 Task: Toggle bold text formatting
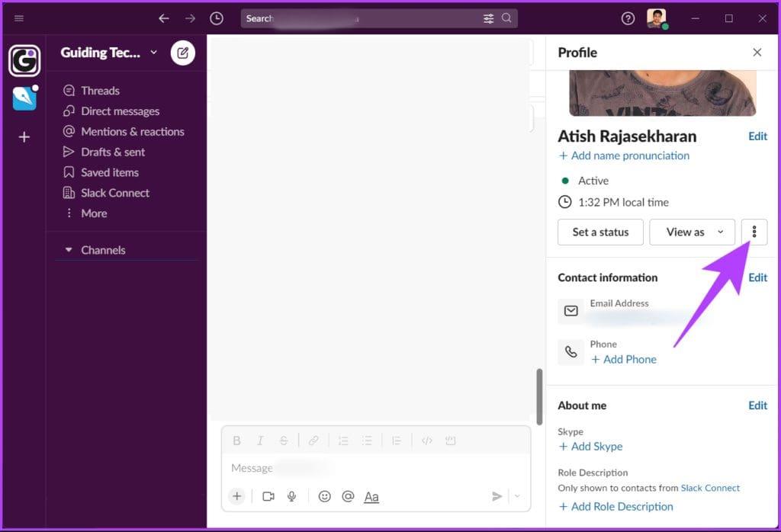point(237,441)
